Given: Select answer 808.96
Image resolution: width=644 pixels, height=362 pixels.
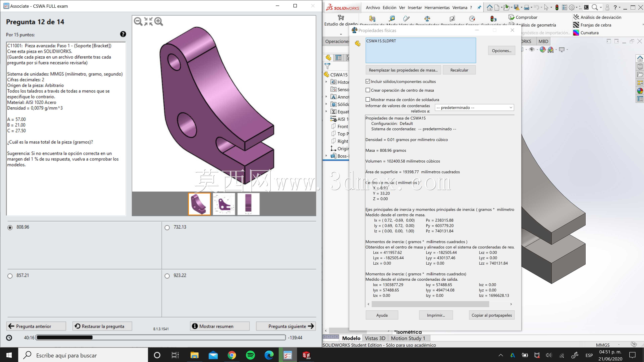Looking at the screenshot, I should pyautogui.click(x=10, y=228).
